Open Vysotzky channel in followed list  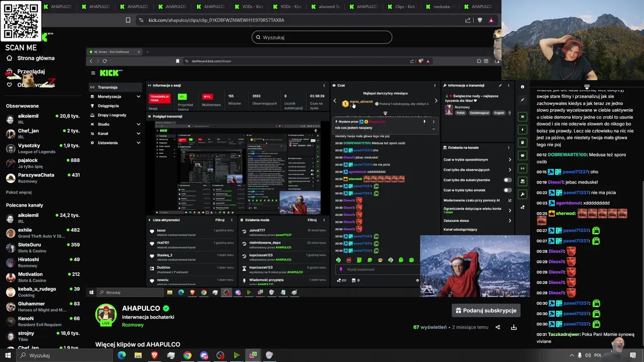point(43,148)
